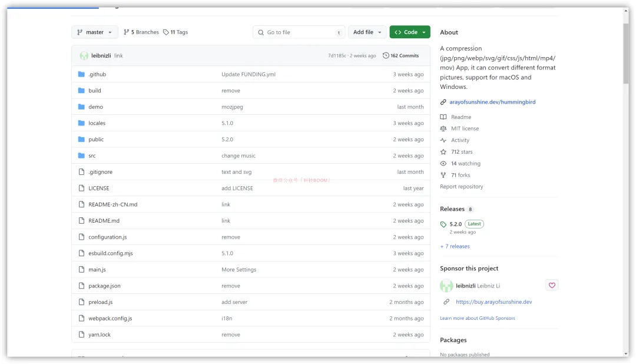Viewport: 636px width, 364px height.
Task: Open the master branch dropdown
Action: click(94, 32)
